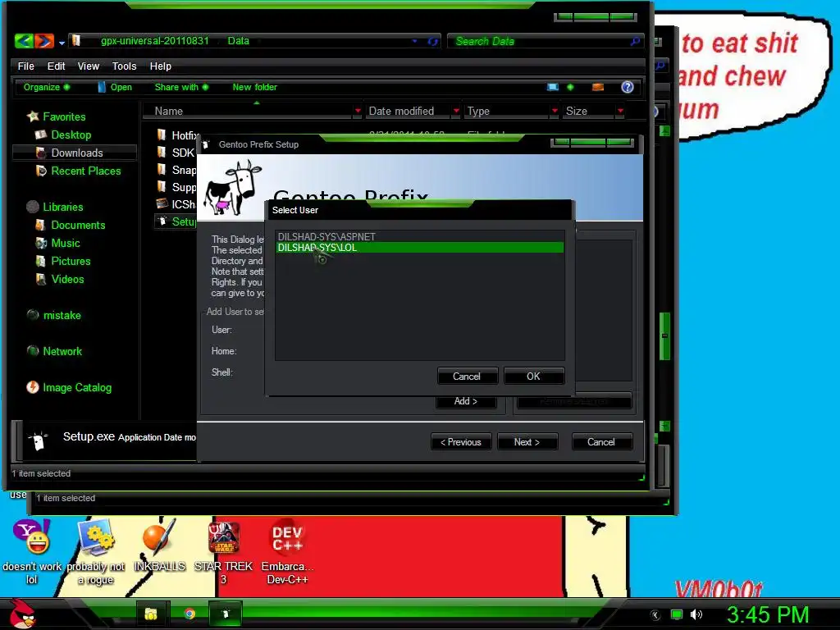The height and width of the screenshot is (630, 840).
Task: Open the Date modified column dropdown arrow
Action: click(x=456, y=111)
